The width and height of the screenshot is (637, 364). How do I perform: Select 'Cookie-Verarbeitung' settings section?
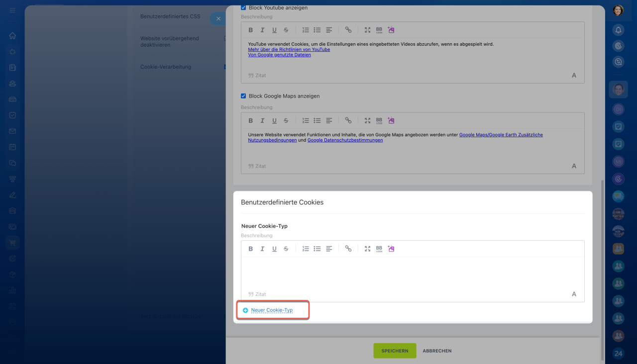click(x=166, y=67)
